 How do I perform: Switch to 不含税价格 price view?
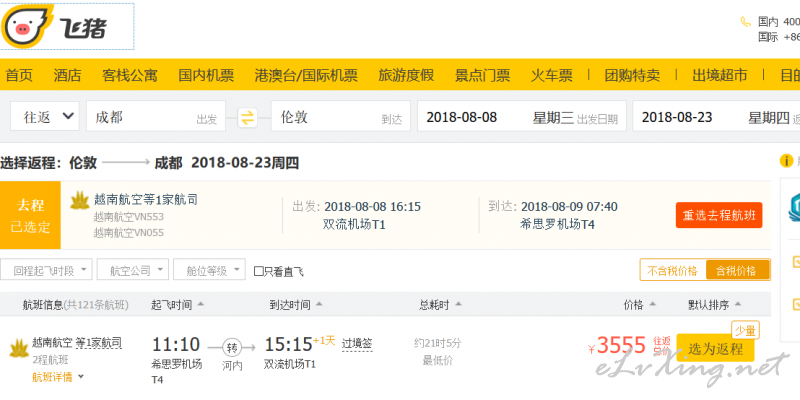(x=672, y=270)
